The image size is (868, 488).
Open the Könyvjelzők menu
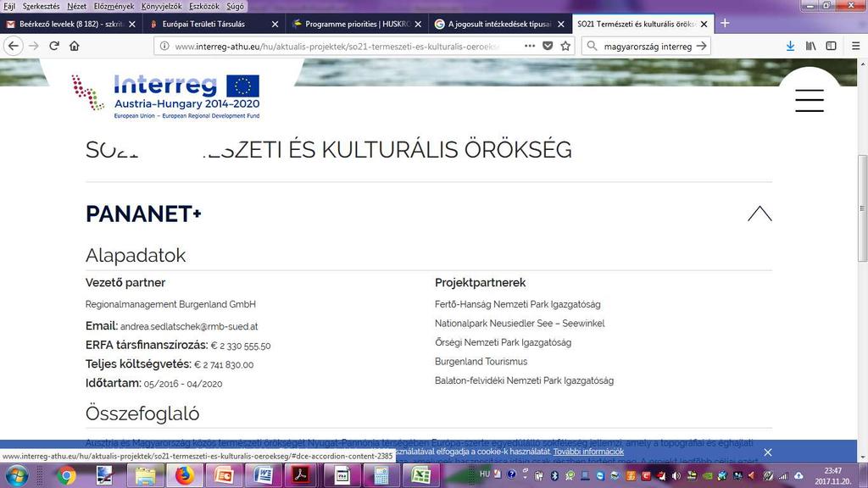(x=161, y=6)
